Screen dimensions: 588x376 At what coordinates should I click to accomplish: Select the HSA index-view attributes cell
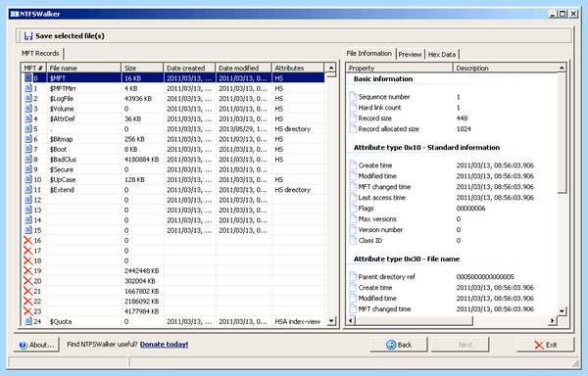click(x=298, y=321)
